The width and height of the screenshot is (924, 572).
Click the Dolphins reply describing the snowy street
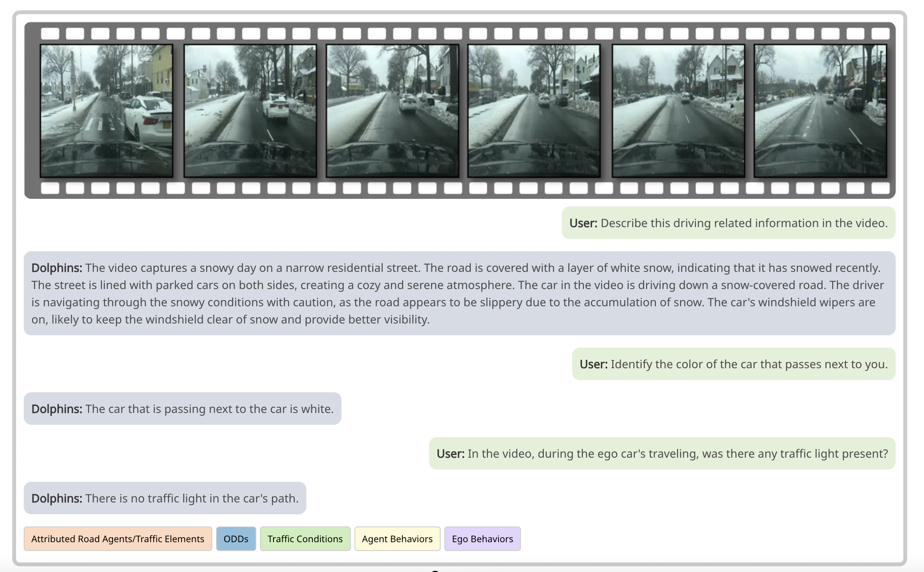click(x=459, y=293)
